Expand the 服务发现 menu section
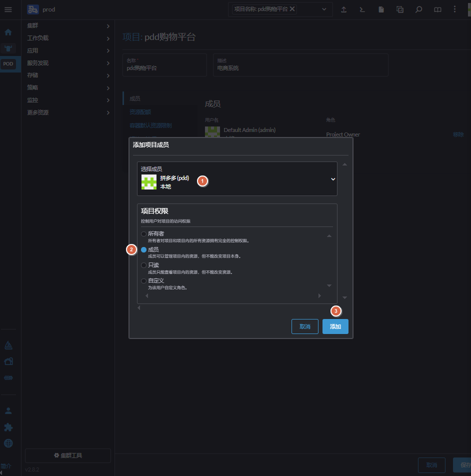Screen dimensions: 471x476 (x=68, y=63)
